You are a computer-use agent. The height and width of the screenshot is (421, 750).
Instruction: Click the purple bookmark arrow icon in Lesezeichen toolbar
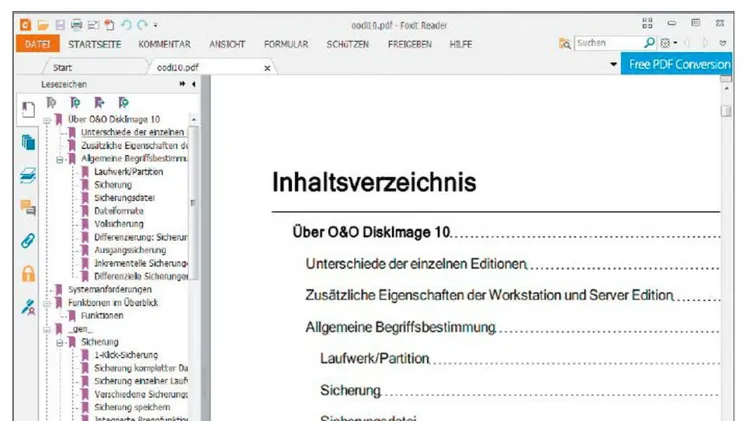pos(99,102)
